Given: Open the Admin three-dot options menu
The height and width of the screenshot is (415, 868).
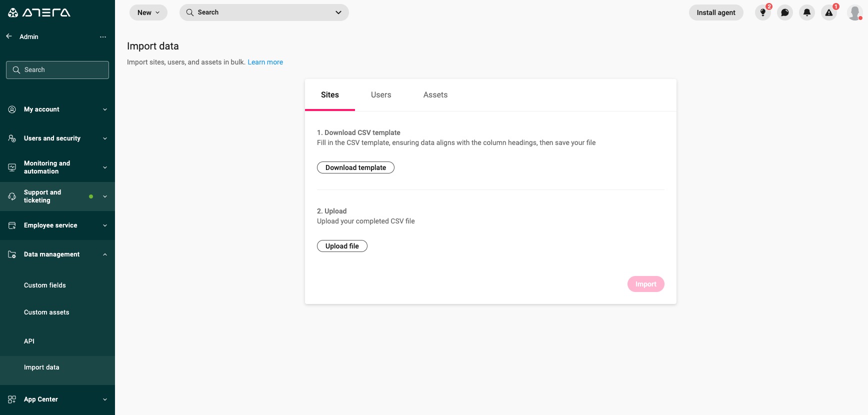Looking at the screenshot, I should click(x=103, y=37).
